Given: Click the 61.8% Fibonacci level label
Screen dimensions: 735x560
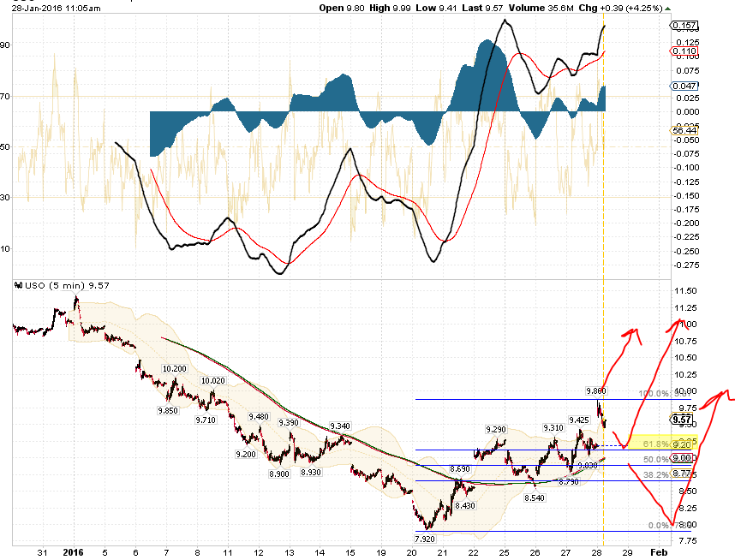Looking at the screenshot, I should [x=656, y=444].
